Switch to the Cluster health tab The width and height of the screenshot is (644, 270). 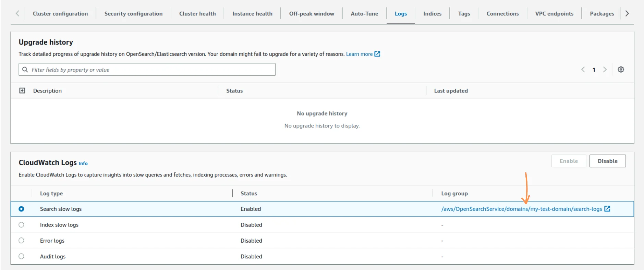click(197, 14)
